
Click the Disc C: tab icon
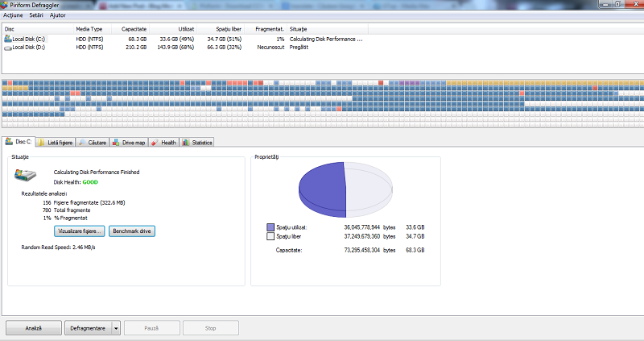(x=9, y=142)
